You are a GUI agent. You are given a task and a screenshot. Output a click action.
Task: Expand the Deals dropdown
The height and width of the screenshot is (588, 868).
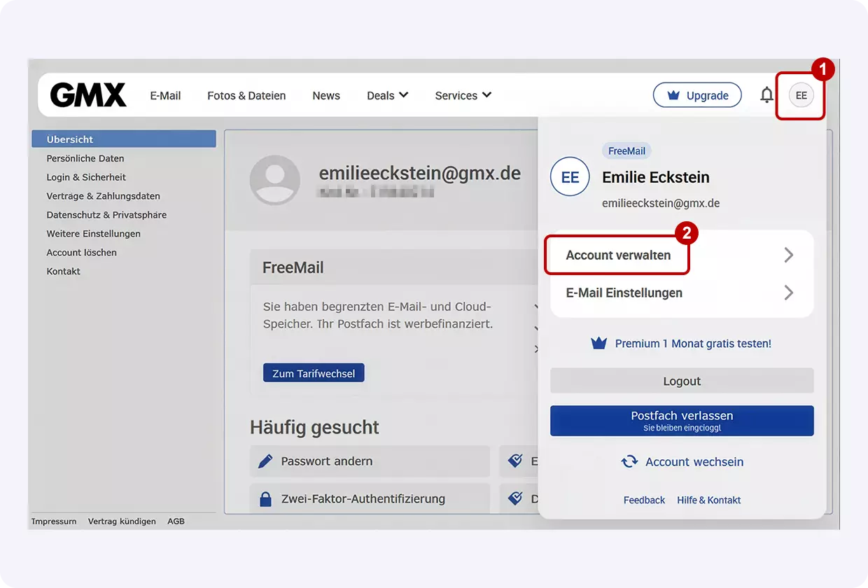click(x=387, y=94)
